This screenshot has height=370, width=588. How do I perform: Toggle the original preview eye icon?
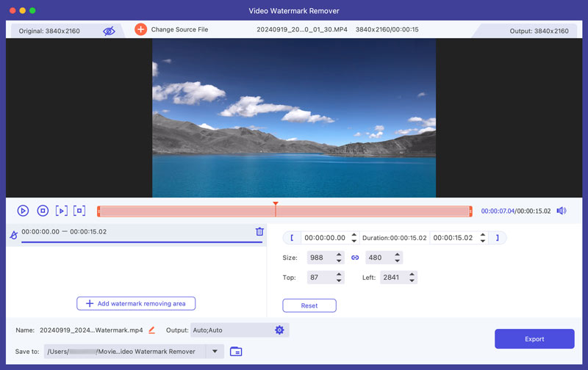coord(109,31)
